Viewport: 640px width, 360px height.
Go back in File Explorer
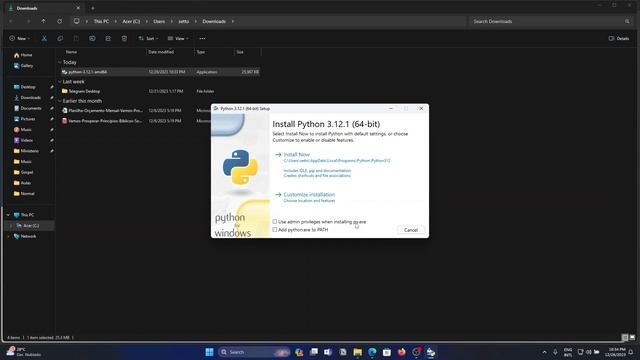tap(12, 21)
